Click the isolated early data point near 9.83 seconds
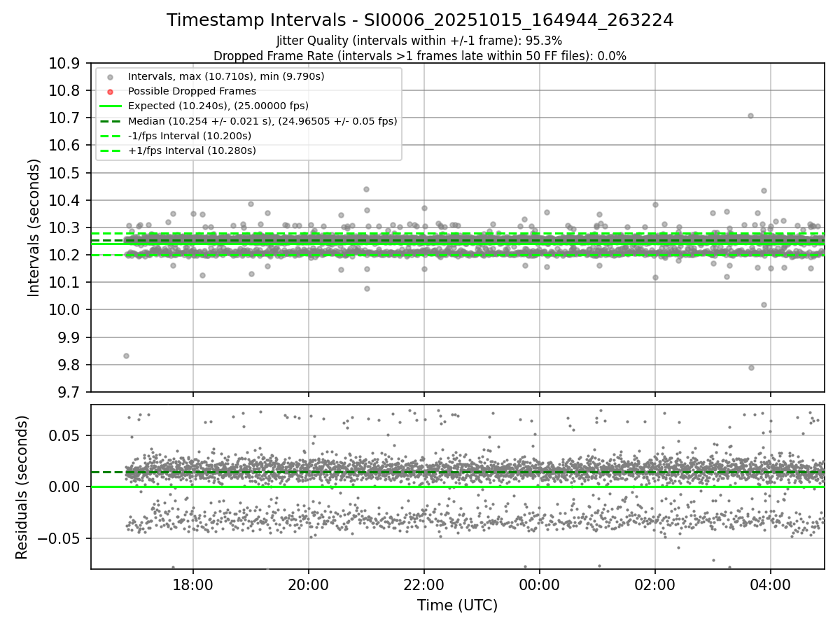Image resolution: width=840 pixels, height=630 pixels. [x=126, y=356]
